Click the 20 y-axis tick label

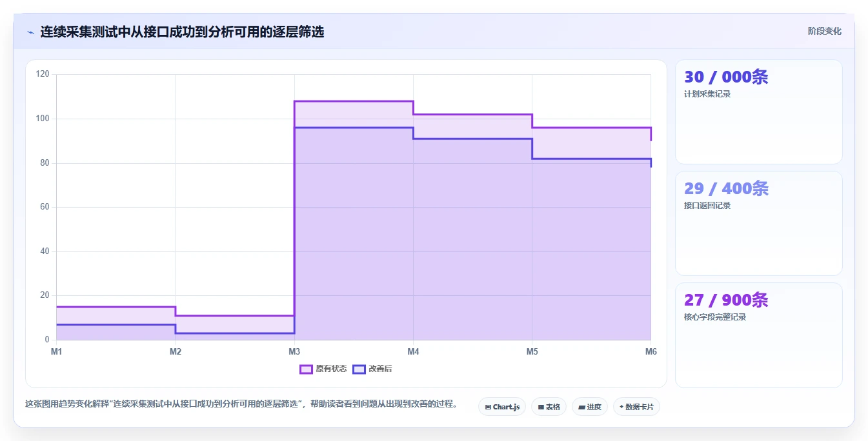coord(45,295)
